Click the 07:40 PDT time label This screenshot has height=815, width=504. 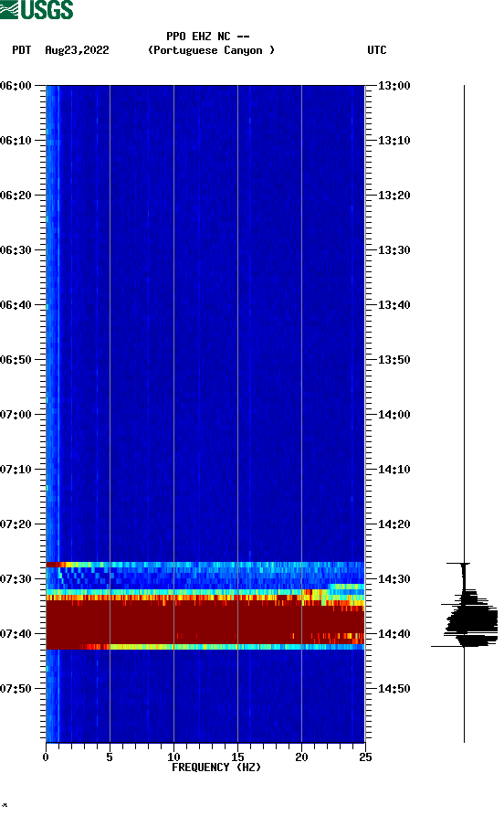[16, 634]
